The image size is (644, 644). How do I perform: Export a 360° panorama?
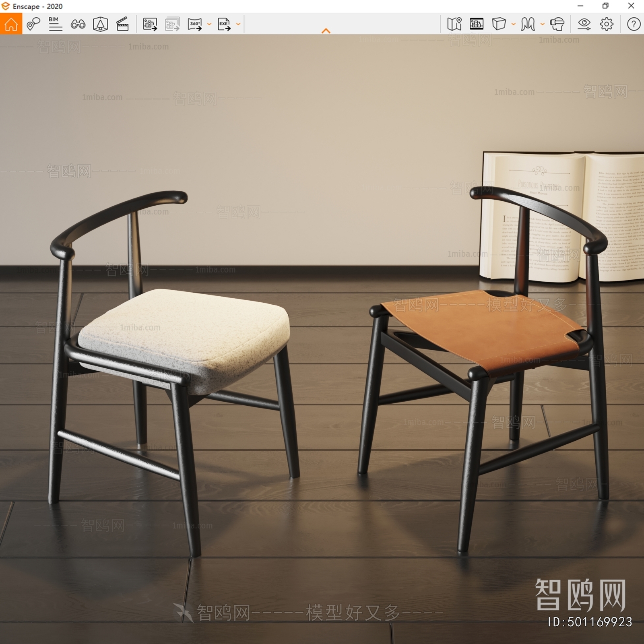(x=195, y=24)
